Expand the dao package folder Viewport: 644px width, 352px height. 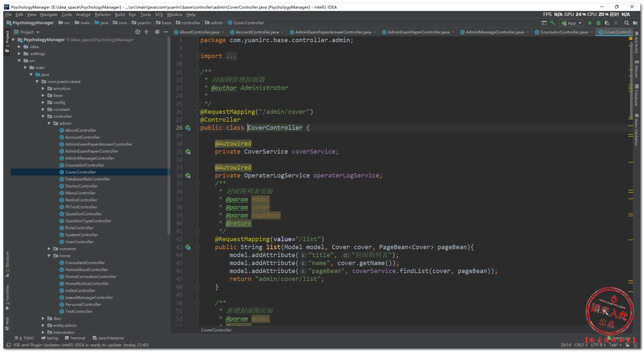point(43,318)
